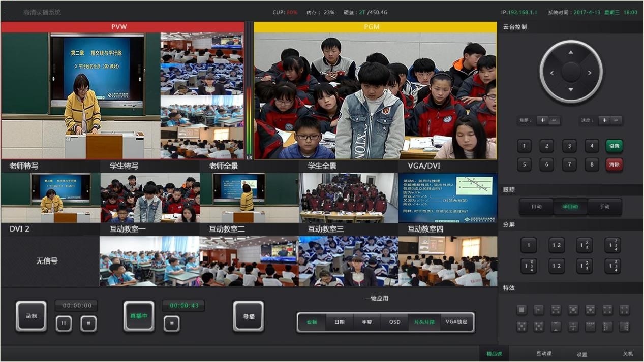This screenshot has width=644, height=362.
Task: Switch tracking mode to 手动
Action: (604, 207)
